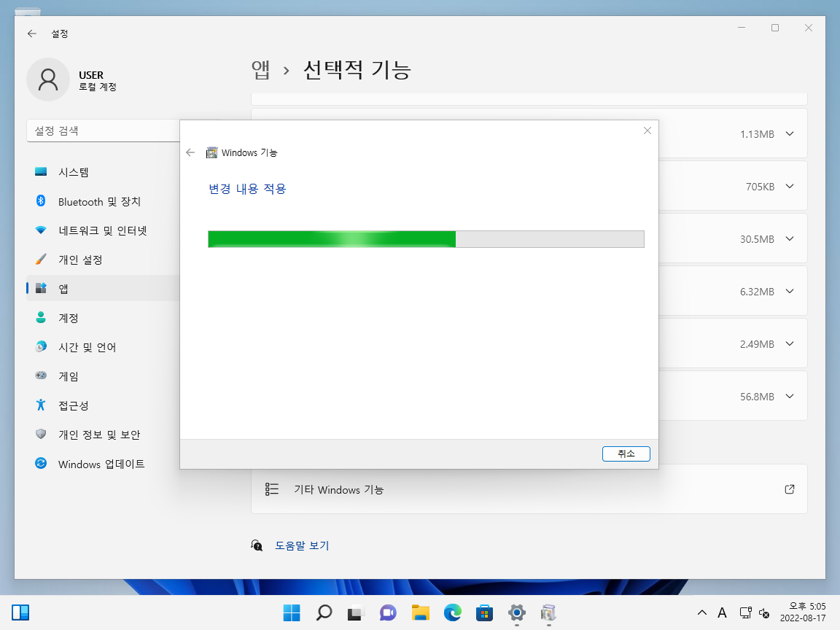Expand the 6.32MB feature row
The height and width of the screenshot is (630, 840).
[790, 292]
